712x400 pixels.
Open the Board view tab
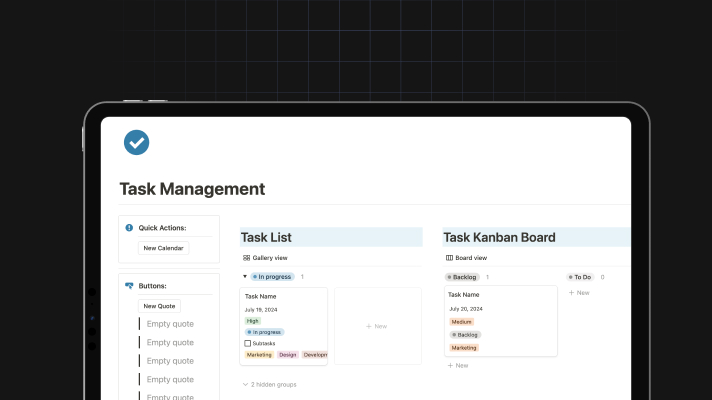(471, 258)
